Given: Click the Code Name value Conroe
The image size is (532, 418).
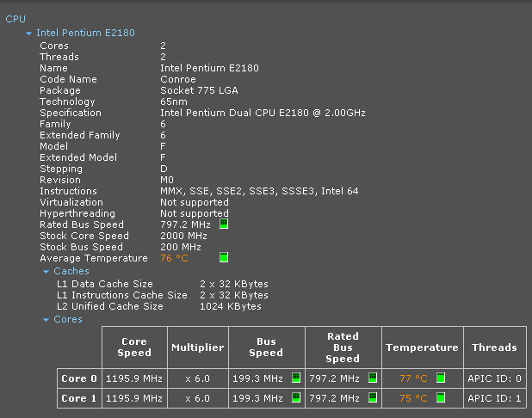Looking at the screenshot, I should point(178,79).
